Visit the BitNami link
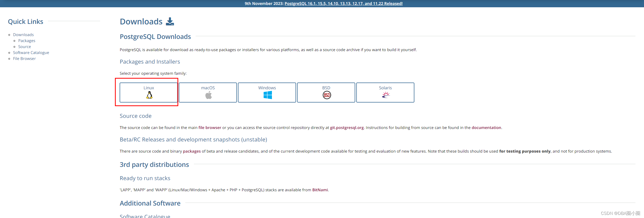 [320, 190]
